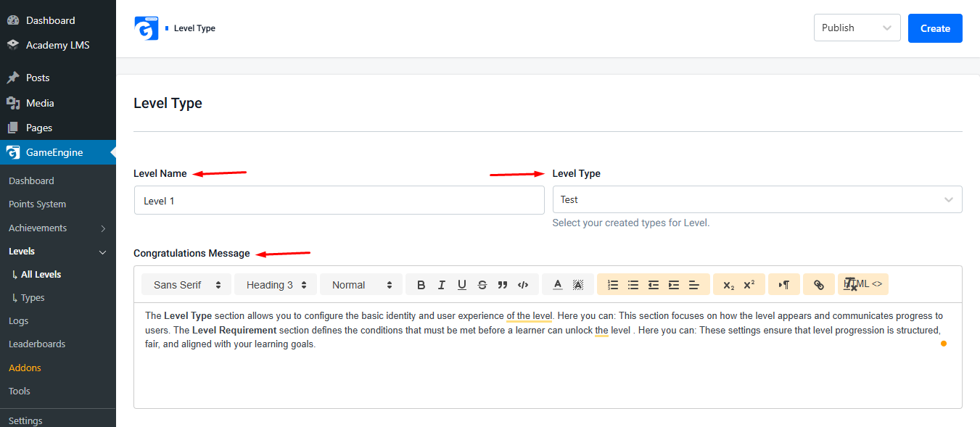Open the text alignment options
Viewport: 980px width, 427px height.
coord(694,285)
